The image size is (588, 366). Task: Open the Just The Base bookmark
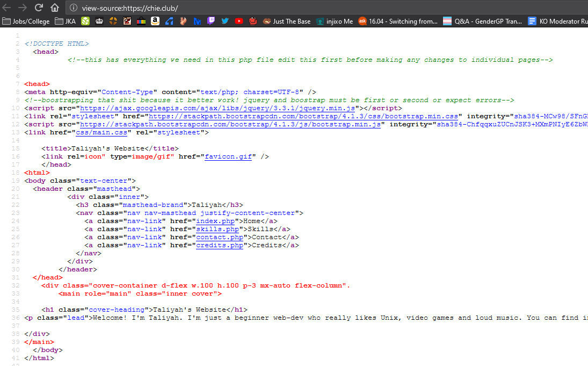point(287,21)
